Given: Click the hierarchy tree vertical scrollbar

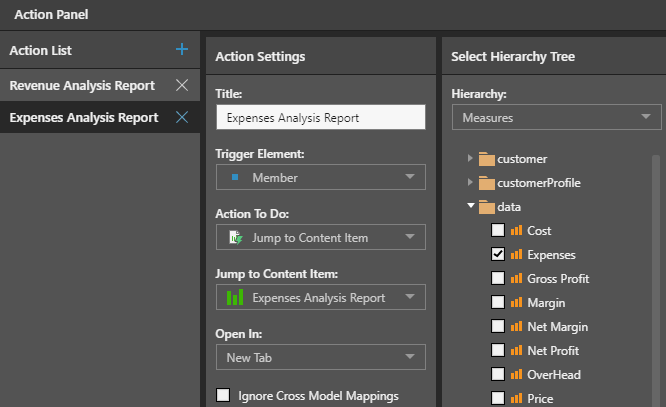Looking at the screenshot, I should tap(656, 280).
